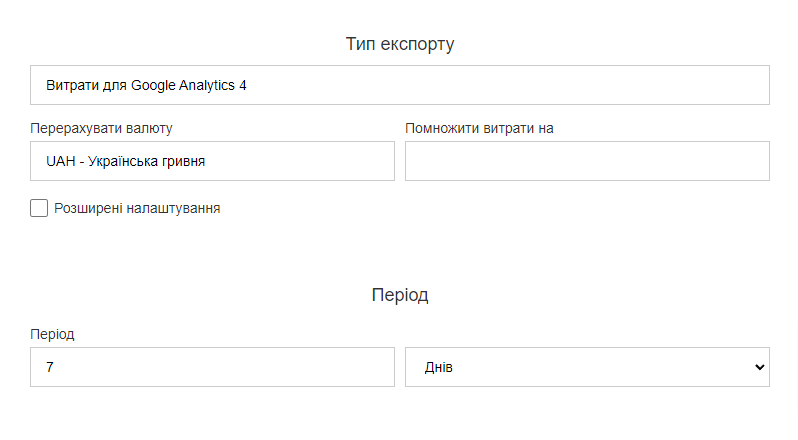Open the export type field showing Google Analytics 4
This screenshot has width=798, height=440.
400,85
